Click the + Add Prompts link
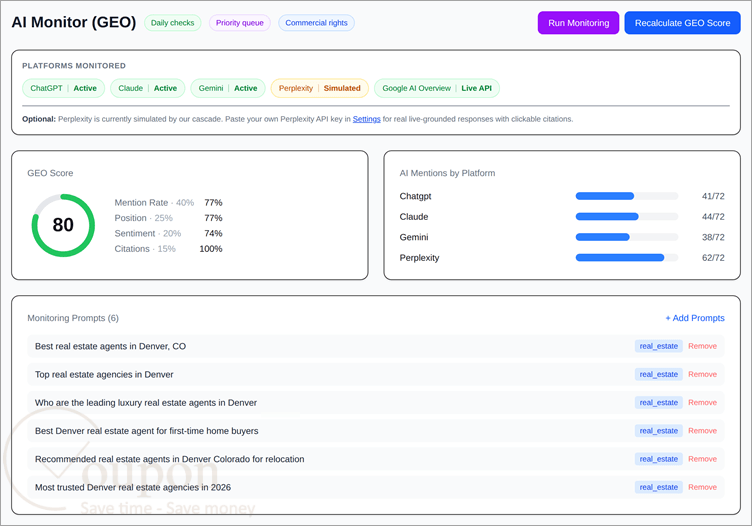Screen dimensions: 752x526 pyautogui.click(x=694, y=318)
